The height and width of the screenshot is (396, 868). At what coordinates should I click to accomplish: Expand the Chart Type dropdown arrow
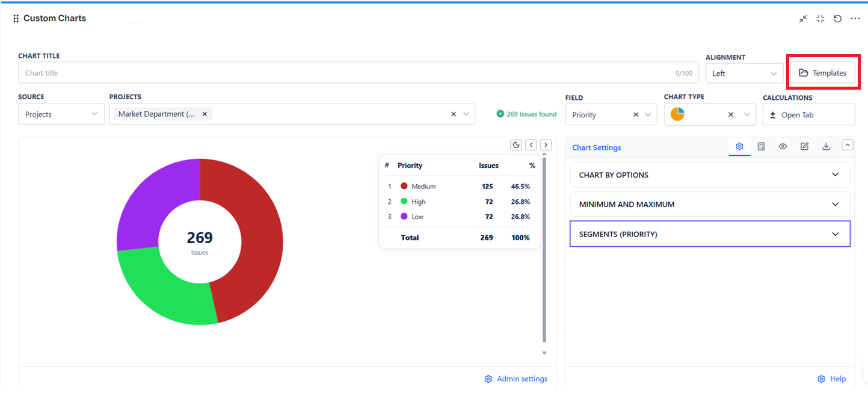coord(747,114)
